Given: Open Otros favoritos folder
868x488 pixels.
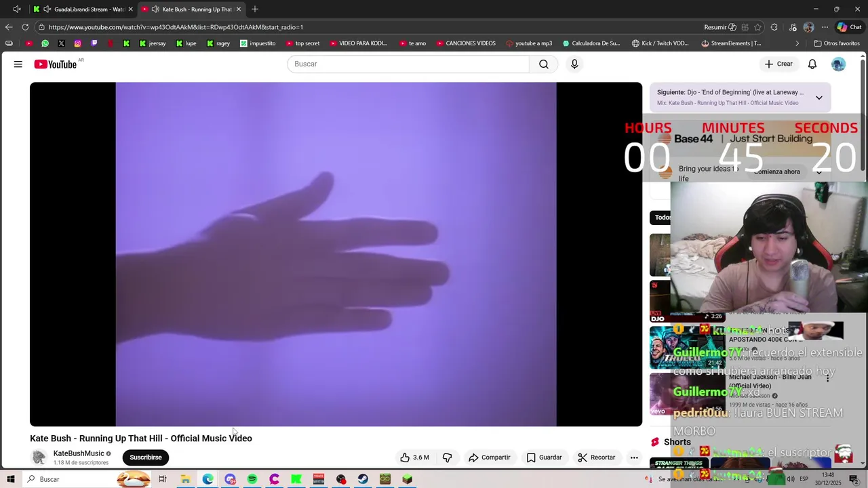Looking at the screenshot, I should coord(836,43).
